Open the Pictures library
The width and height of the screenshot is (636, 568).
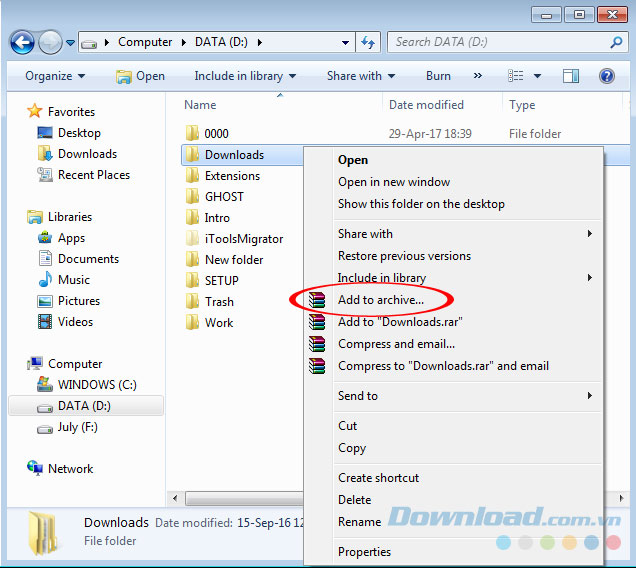tap(69, 301)
